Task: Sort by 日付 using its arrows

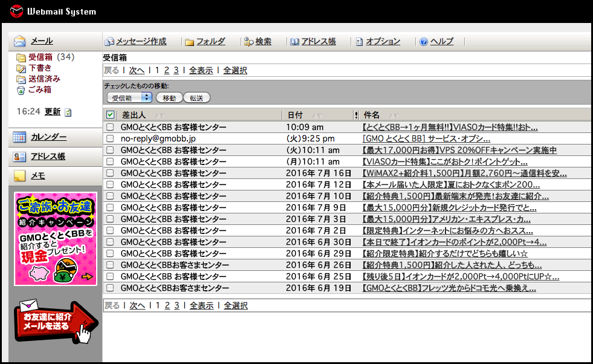Action: (x=317, y=115)
